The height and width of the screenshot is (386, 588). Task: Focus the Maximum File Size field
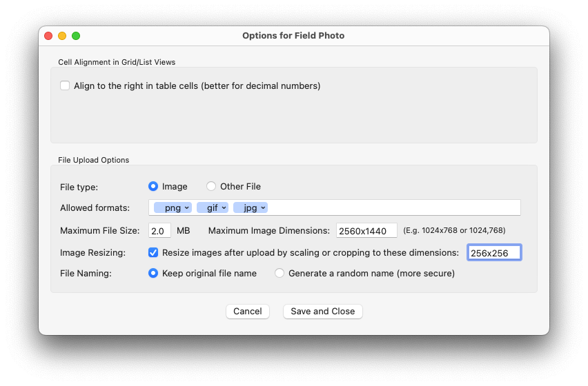pos(159,230)
